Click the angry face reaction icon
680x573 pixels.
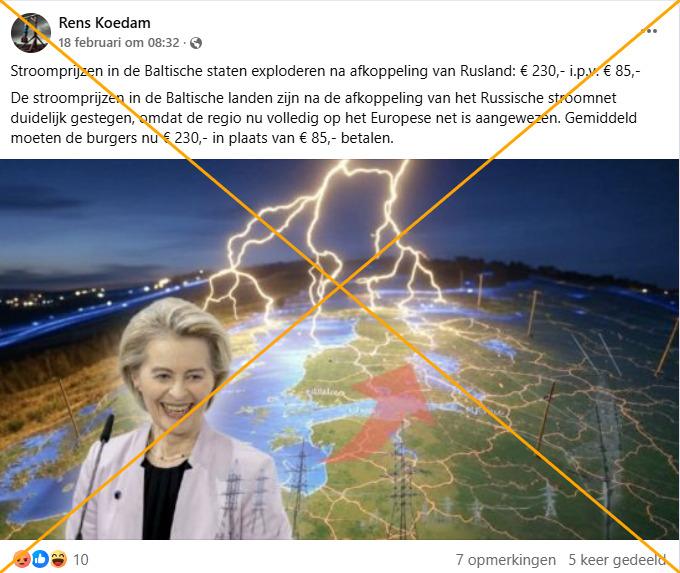pyautogui.click(x=22, y=559)
